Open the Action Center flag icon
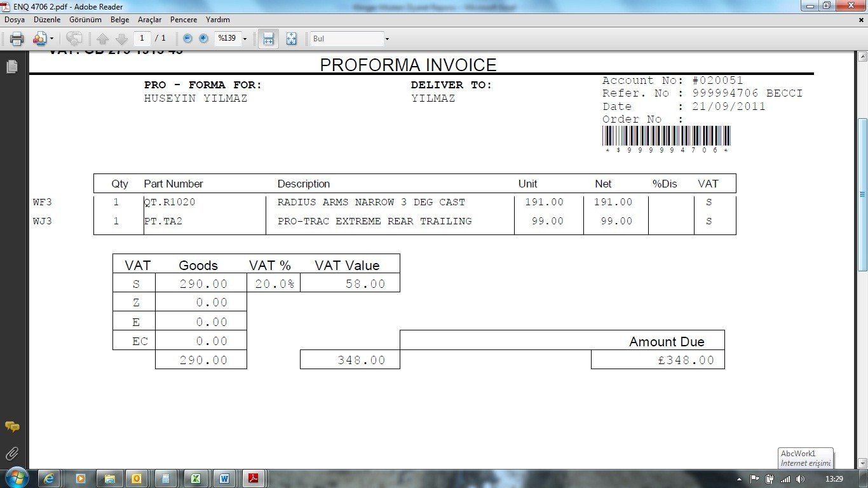The height and width of the screenshot is (488, 868). click(755, 479)
